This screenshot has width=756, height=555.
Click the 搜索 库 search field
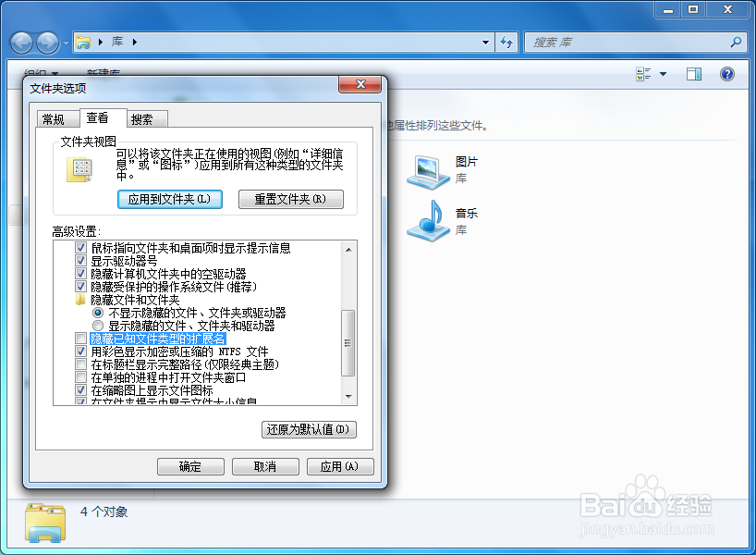[x=636, y=43]
